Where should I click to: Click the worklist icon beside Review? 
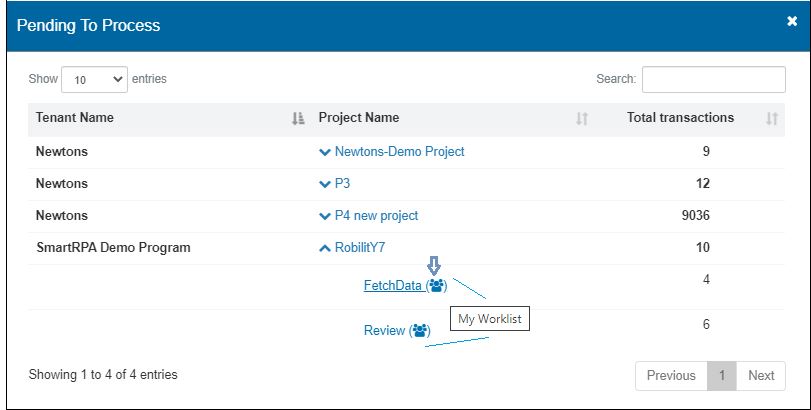click(x=419, y=331)
